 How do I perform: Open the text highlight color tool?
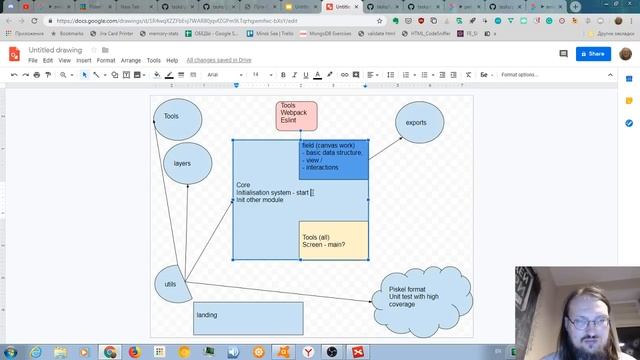330,75
